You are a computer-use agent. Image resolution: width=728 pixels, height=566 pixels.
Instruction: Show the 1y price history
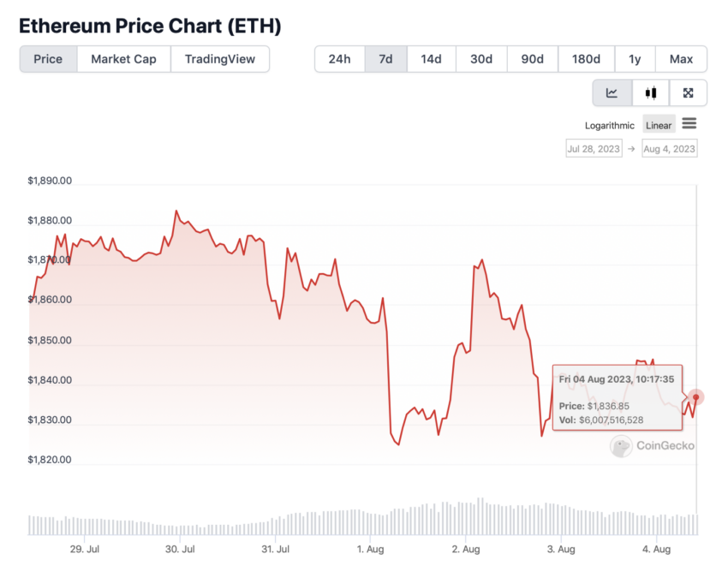tap(635, 59)
